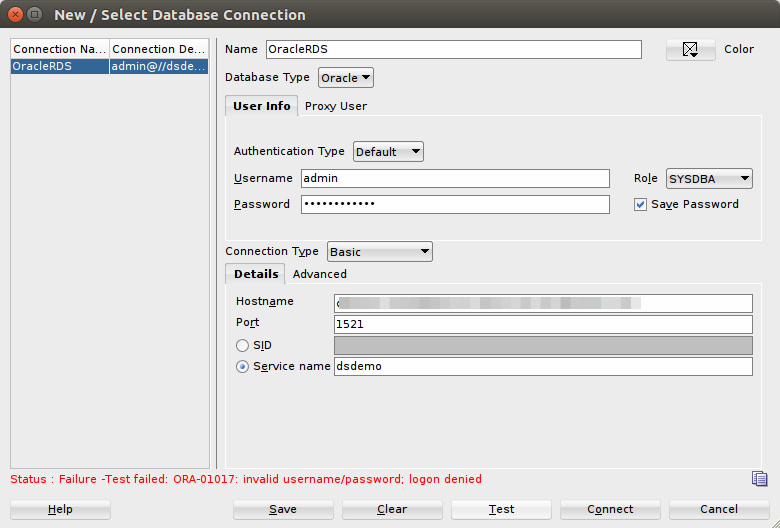Click the Connect button
Viewport: 780px width, 528px height.
pyautogui.click(x=610, y=509)
